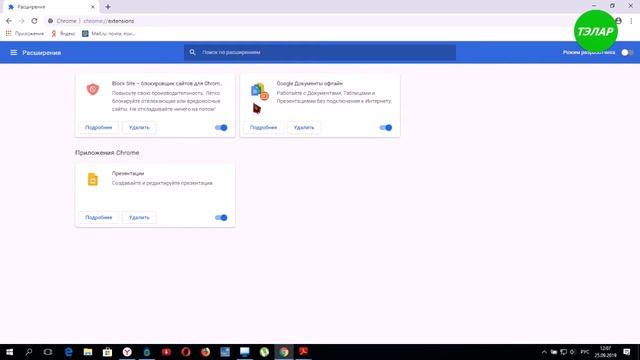Open the Яндекс bookmark
Image resolution: width=640 pixels, height=360 pixels.
63,33
